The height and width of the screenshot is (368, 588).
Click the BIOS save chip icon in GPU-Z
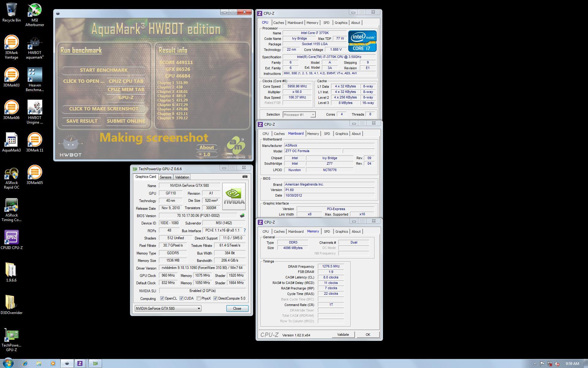coord(242,216)
